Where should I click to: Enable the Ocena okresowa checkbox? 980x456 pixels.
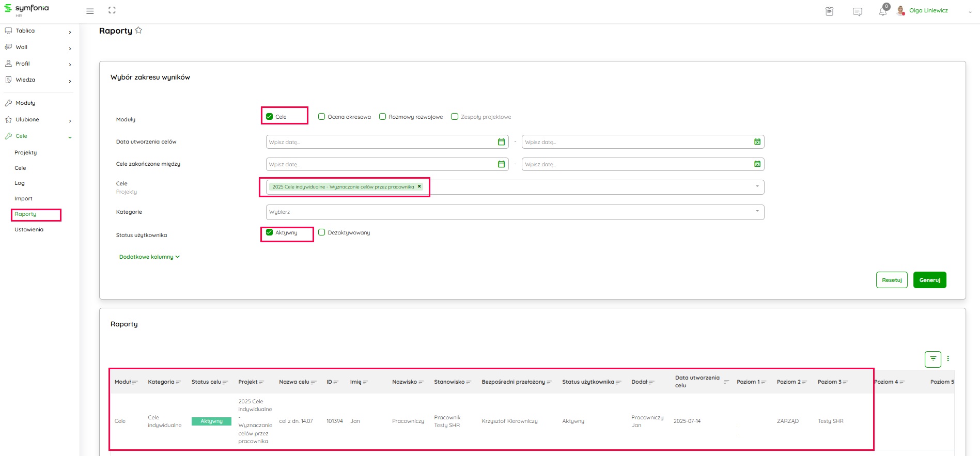pos(321,117)
